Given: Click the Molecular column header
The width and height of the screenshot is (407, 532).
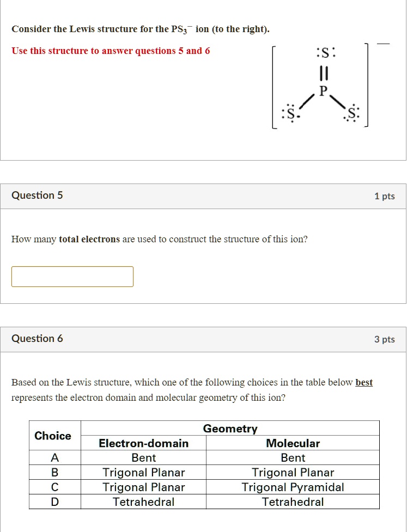Looking at the screenshot, I should point(293,443).
